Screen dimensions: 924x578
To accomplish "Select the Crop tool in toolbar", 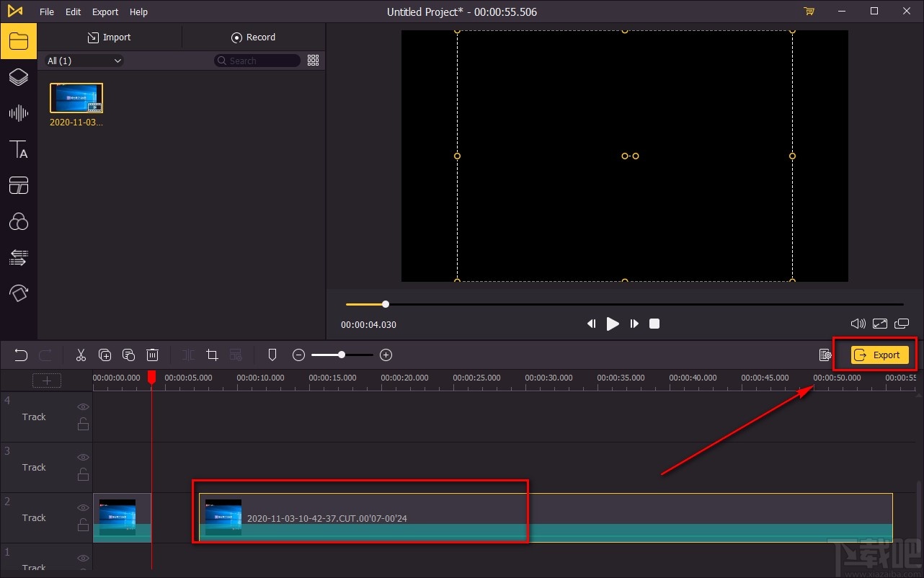I will pyautogui.click(x=212, y=355).
